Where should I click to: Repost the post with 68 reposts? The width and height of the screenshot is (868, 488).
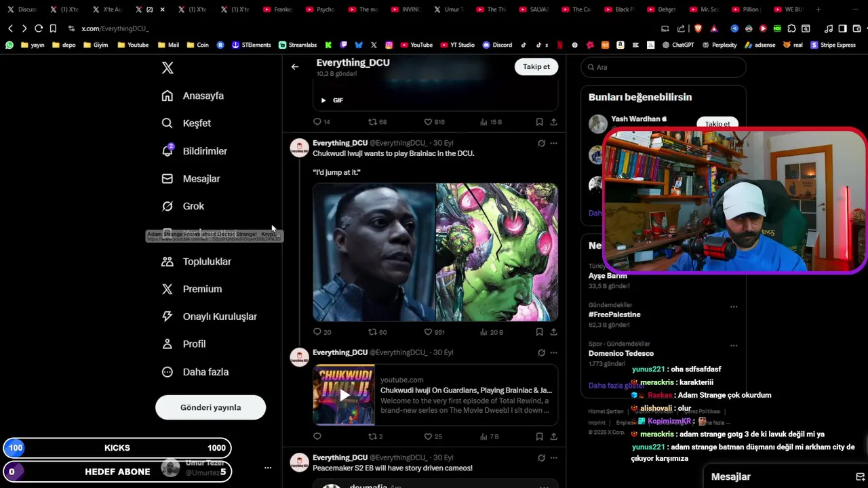(377, 122)
